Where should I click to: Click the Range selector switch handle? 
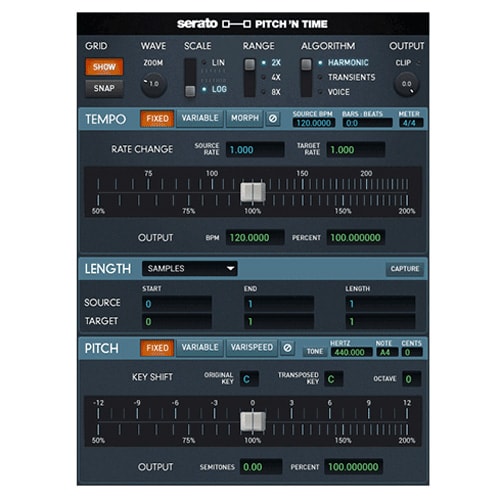click(x=250, y=64)
